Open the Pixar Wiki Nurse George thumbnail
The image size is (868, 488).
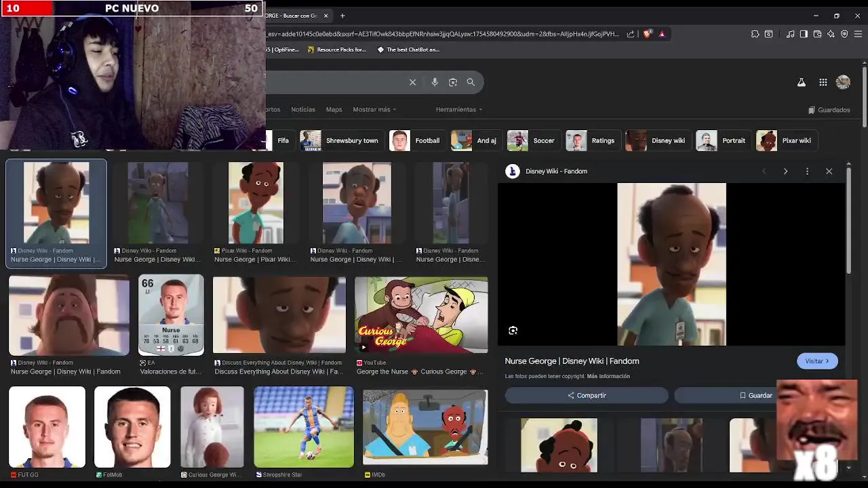click(256, 203)
